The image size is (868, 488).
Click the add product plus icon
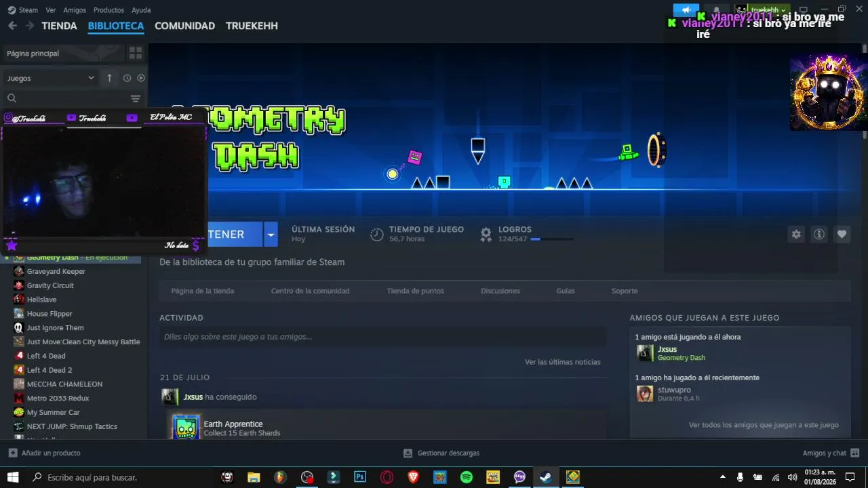[x=13, y=453]
